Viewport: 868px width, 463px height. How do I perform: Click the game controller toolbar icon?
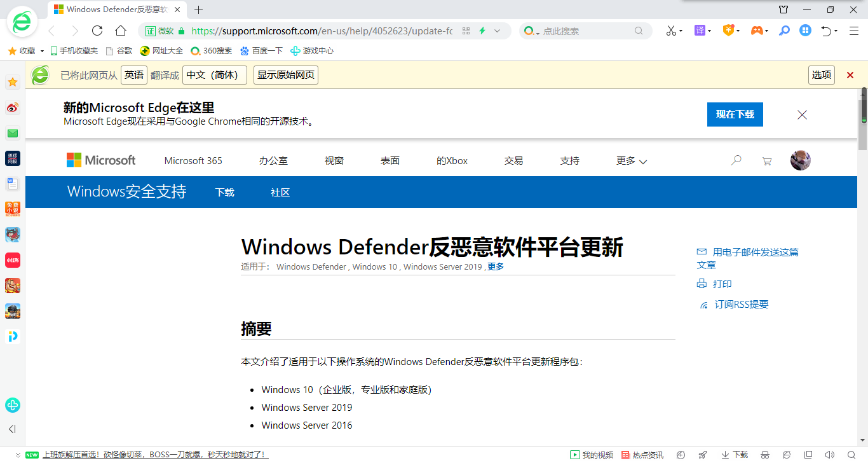[757, 31]
